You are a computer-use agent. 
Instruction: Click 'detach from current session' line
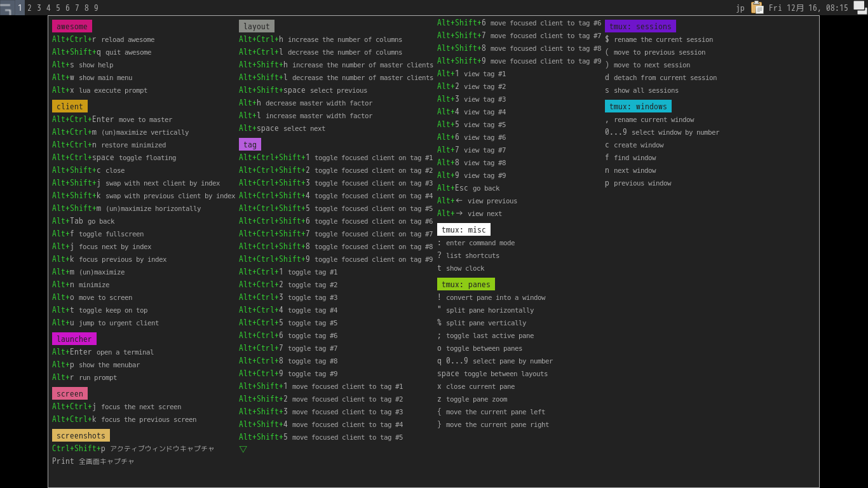click(x=661, y=78)
